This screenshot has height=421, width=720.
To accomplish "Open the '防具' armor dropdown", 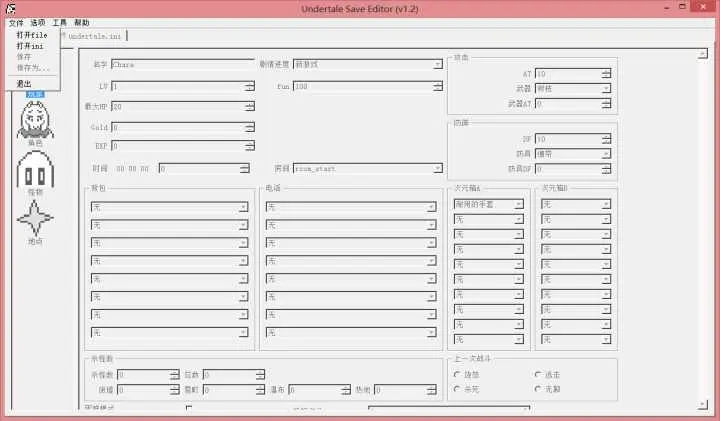I will [606, 154].
